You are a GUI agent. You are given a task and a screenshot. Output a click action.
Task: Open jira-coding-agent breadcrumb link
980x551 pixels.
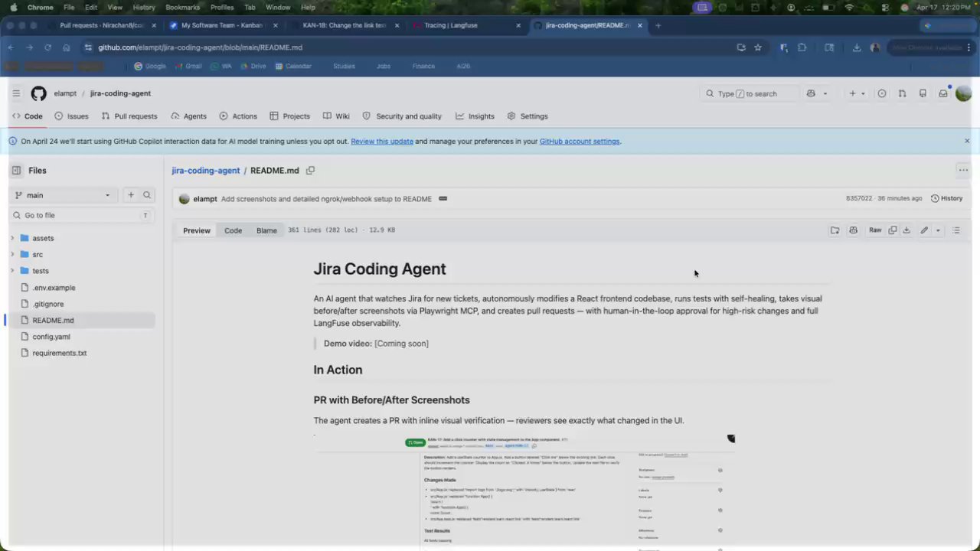click(205, 171)
